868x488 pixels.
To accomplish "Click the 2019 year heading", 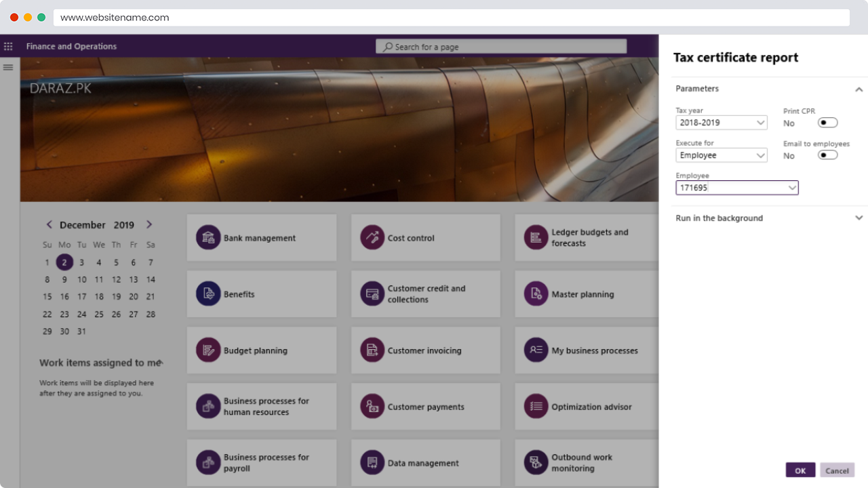I will [124, 225].
